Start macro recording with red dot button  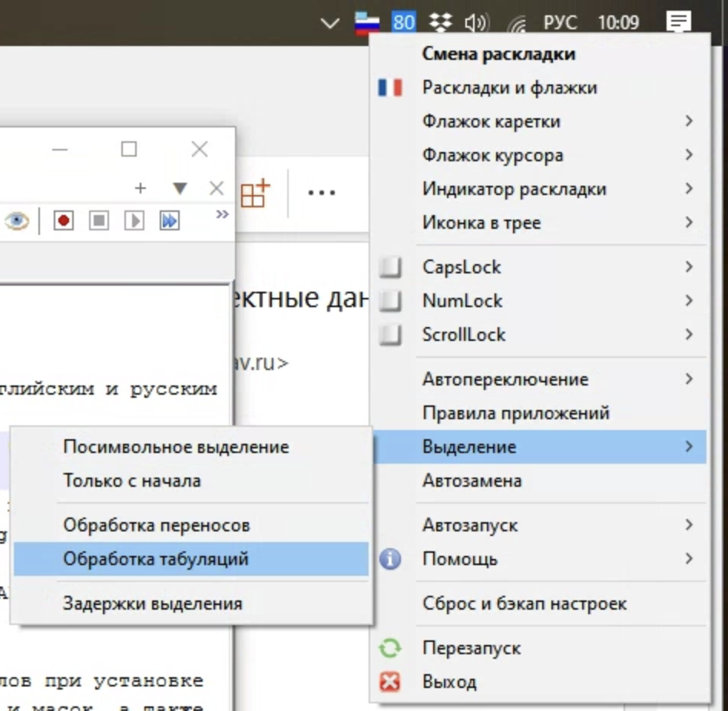coord(64,220)
